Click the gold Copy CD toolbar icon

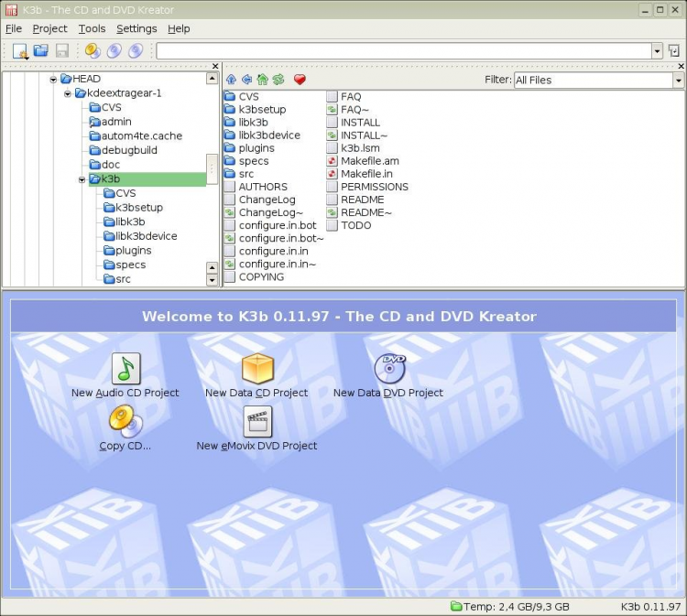93,50
